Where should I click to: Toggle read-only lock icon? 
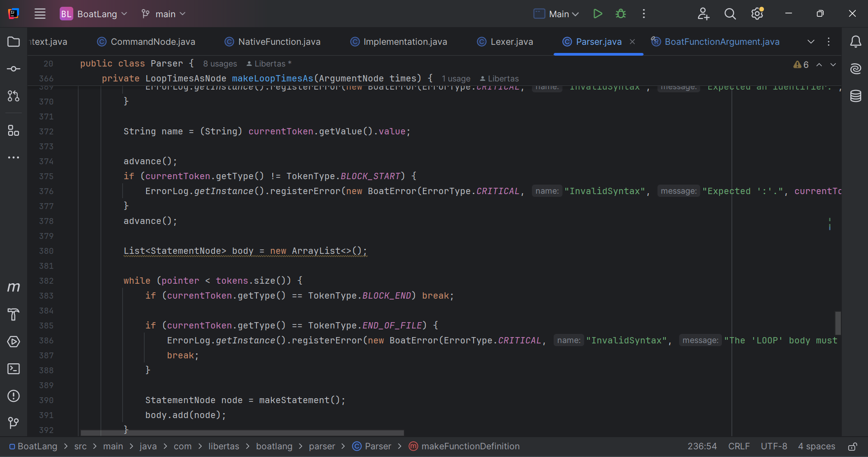852,447
